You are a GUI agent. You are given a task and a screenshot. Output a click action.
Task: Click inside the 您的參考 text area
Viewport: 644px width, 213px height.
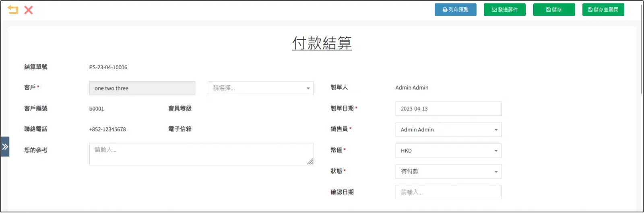click(201, 154)
